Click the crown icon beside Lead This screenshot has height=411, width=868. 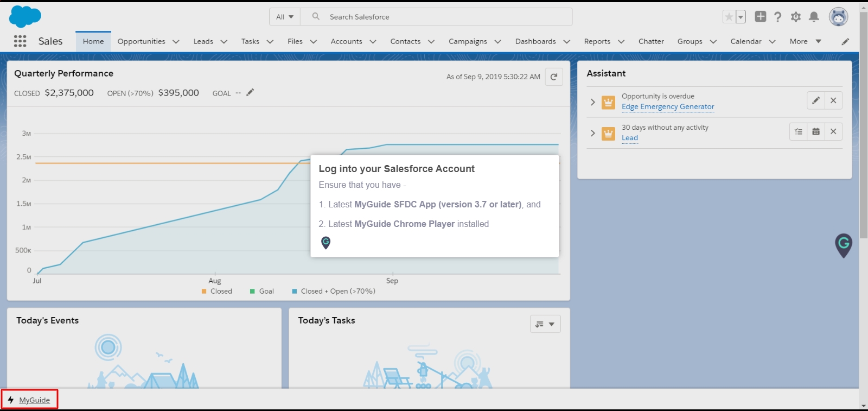[609, 133]
